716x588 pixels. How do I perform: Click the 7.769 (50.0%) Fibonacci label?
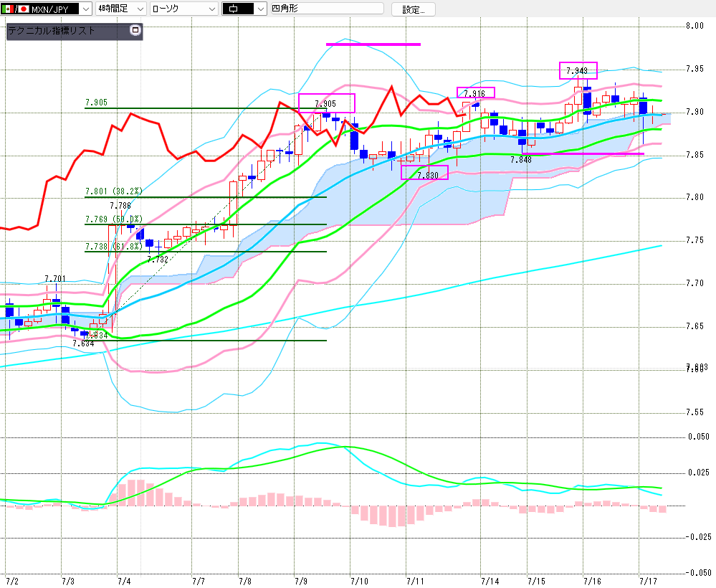click(114, 219)
